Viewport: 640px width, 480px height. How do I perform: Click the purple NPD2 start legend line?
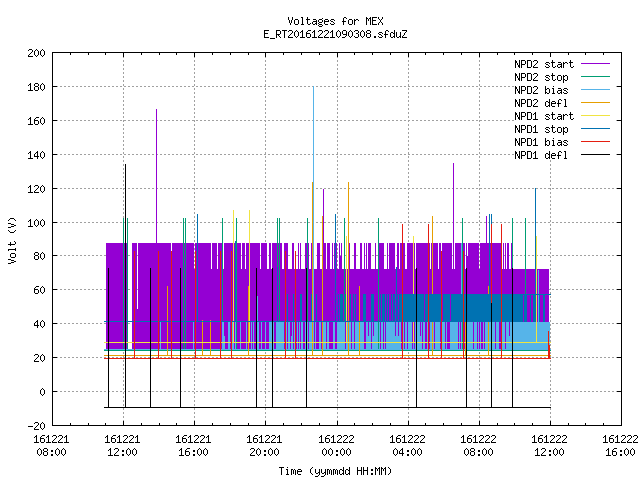(596, 64)
